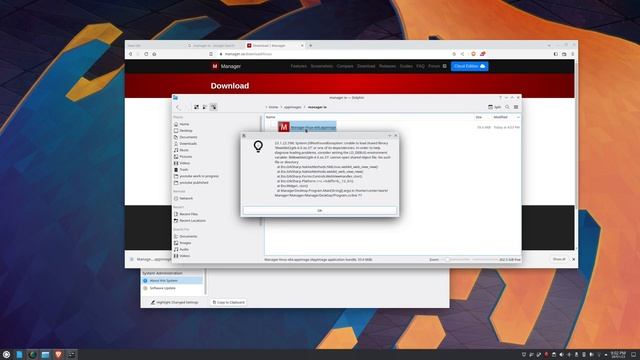Screen dimensions: 640x360
Task: Open the Dolphin hamburger menu
Action: click(x=516, y=107)
